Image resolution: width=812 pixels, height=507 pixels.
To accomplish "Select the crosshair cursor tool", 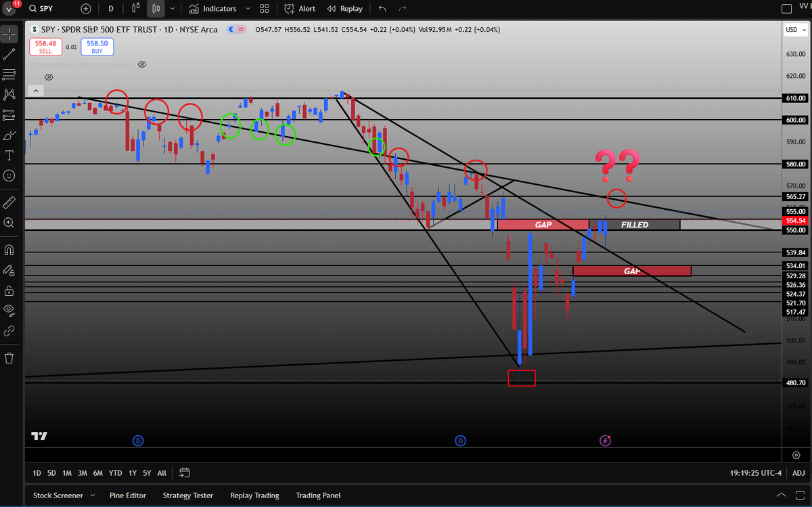I will click(x=9, y=32).
